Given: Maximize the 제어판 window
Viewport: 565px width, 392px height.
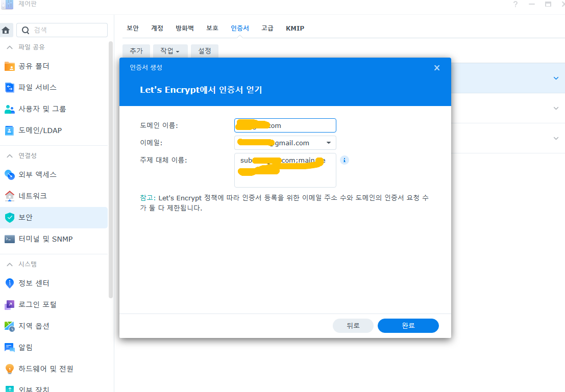Looking at the screenshot, I should tap(548, 4).
